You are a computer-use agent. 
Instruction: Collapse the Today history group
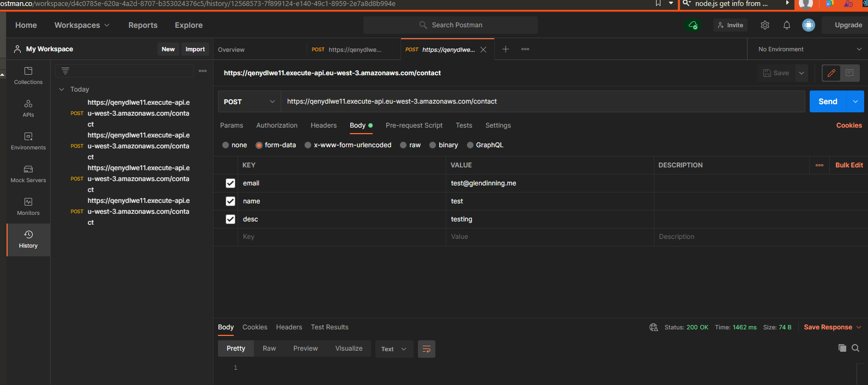[x=62, y=89]
